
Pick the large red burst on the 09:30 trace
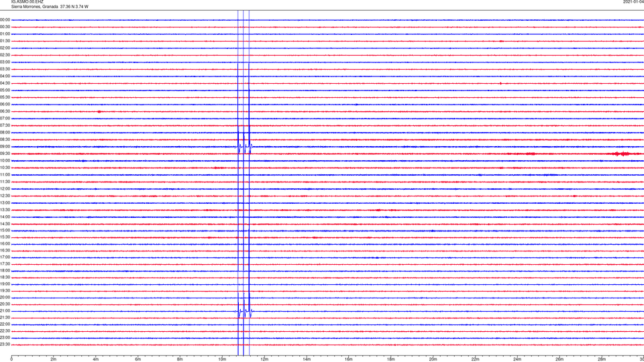(623, 154)
